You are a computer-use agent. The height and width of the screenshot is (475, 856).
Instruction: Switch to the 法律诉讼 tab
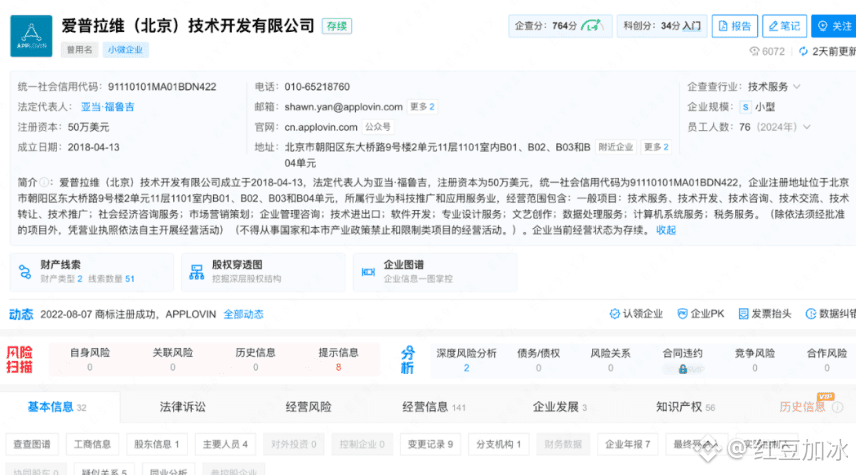tap(182, 407)
